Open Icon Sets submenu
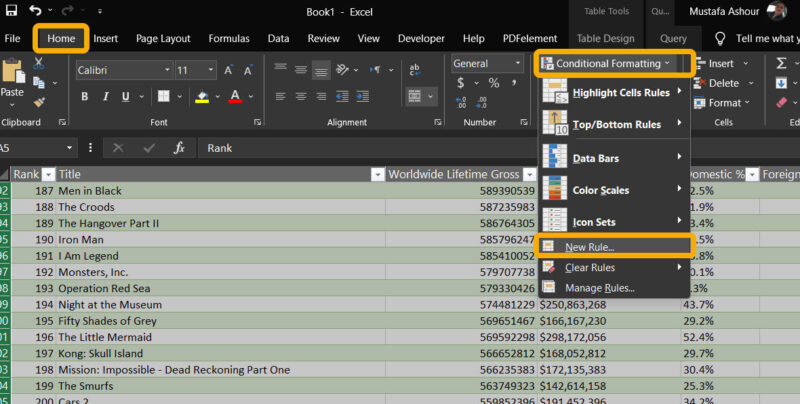 point(614,222)
